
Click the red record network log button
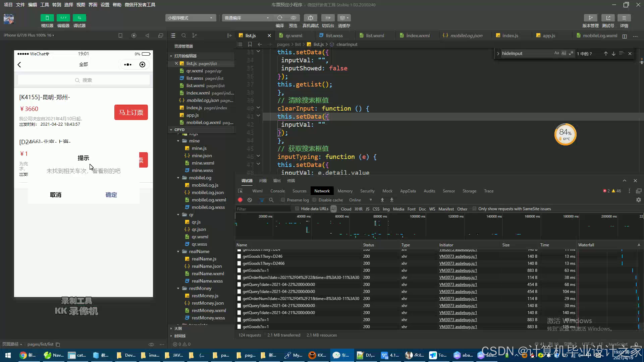coord(240,200)
